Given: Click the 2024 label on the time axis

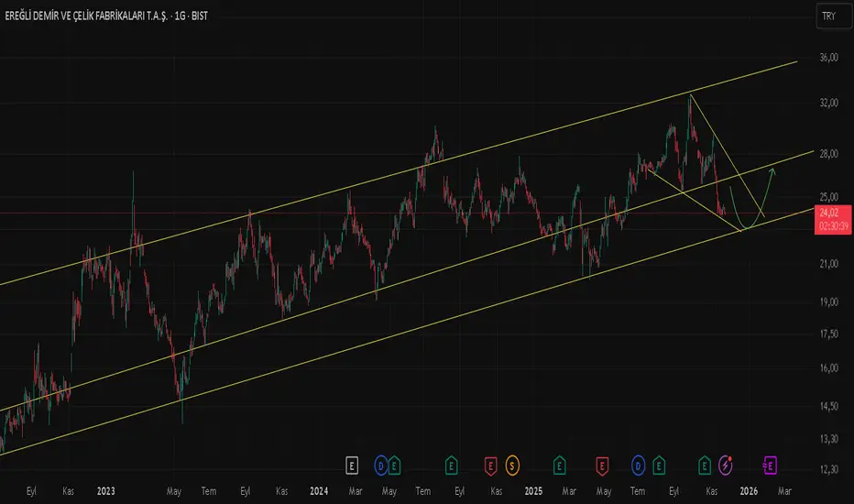Looking at the screenshot, I should [x=318, y=491].
